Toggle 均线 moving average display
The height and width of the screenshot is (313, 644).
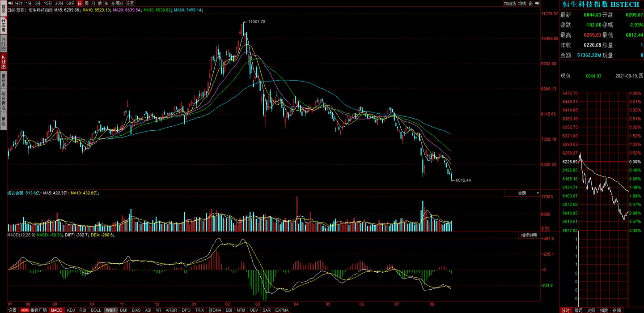click(x=522, y=3)
